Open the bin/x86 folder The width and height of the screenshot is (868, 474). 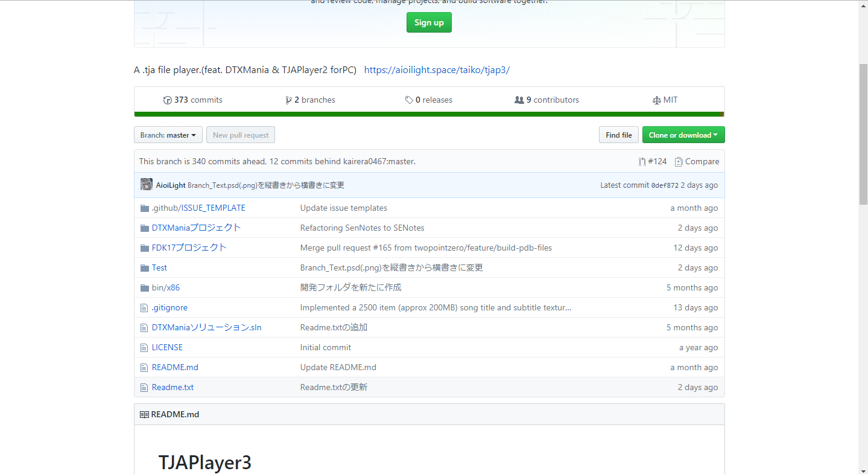[166, 287]
